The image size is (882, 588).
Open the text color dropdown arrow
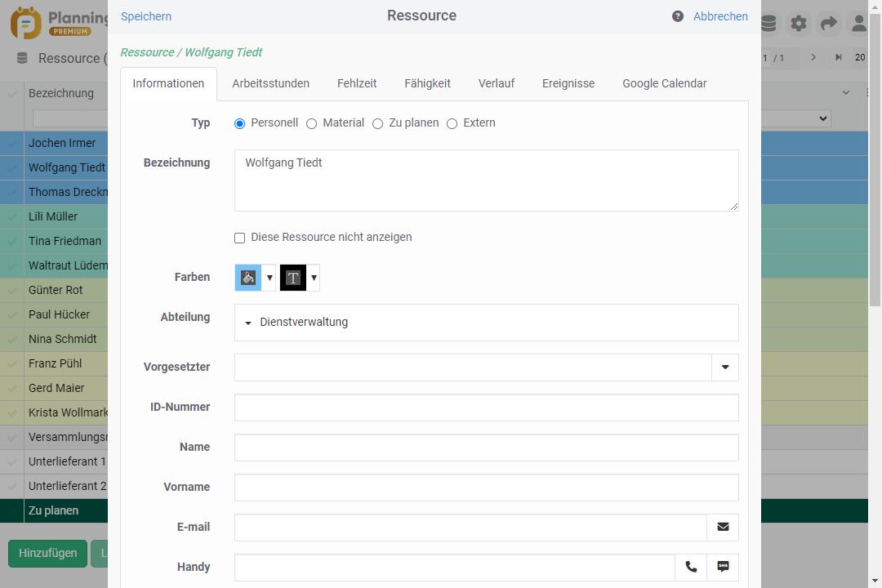click(x=314, y=278)
